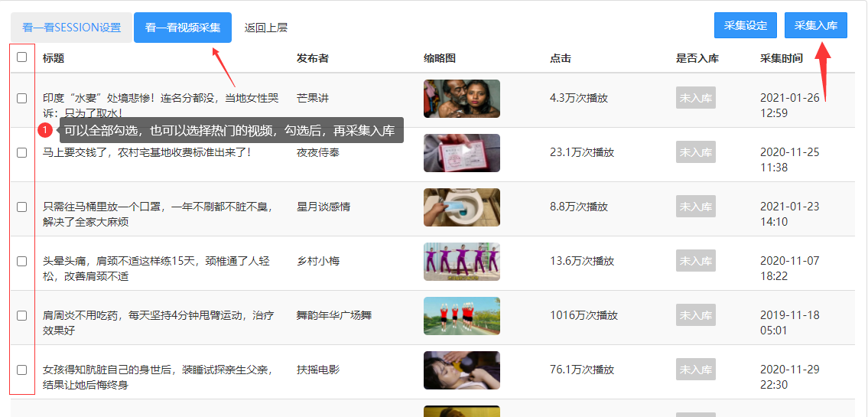Image resolution: width=868 pixels, height=417 pixels.
Task: Tick checkbox for 女孩得知肮脏自己的身世 row
Action: pos(21,370)
